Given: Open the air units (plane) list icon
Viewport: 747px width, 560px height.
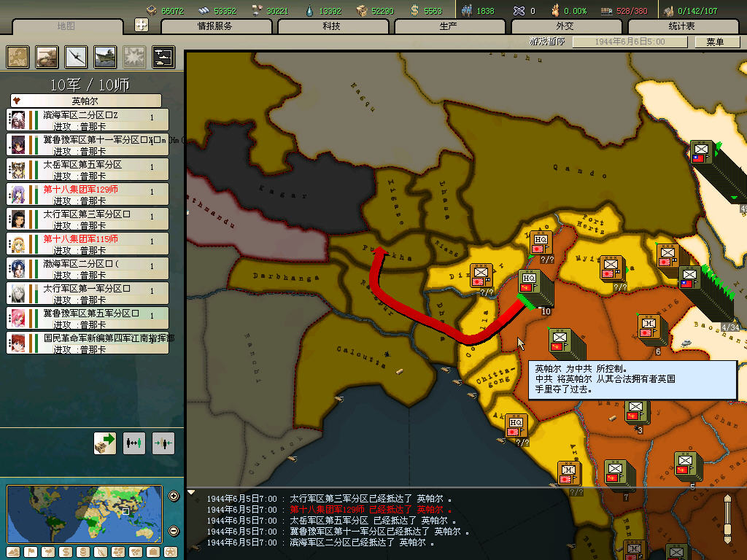Looking at the screenshot, I should 76,57.
